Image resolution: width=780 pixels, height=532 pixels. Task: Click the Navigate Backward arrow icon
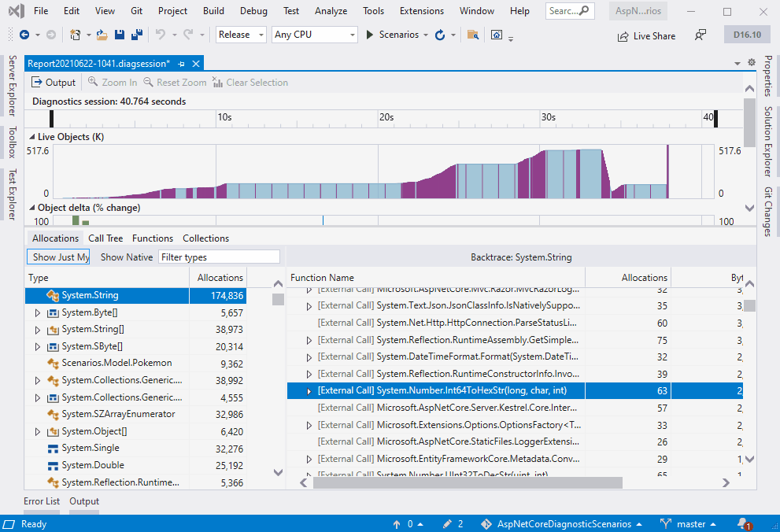24,35
